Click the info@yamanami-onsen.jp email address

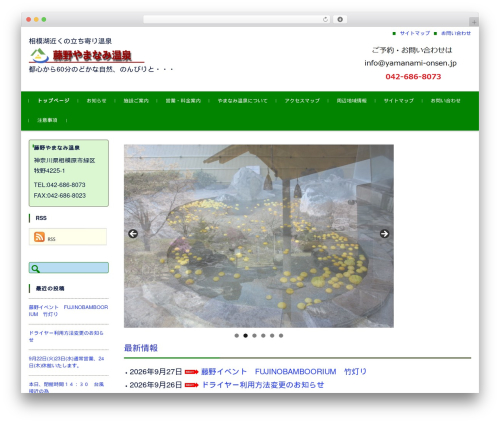(410, 63)
